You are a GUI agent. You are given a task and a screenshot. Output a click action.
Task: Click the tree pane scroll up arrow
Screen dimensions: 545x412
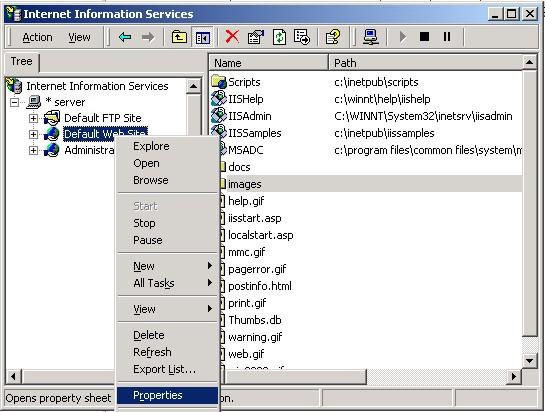coord(194,86)
